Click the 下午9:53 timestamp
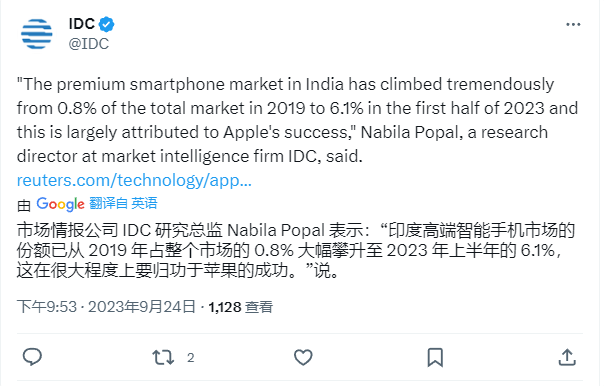604x388 pixels. click(x=47, y=307)
